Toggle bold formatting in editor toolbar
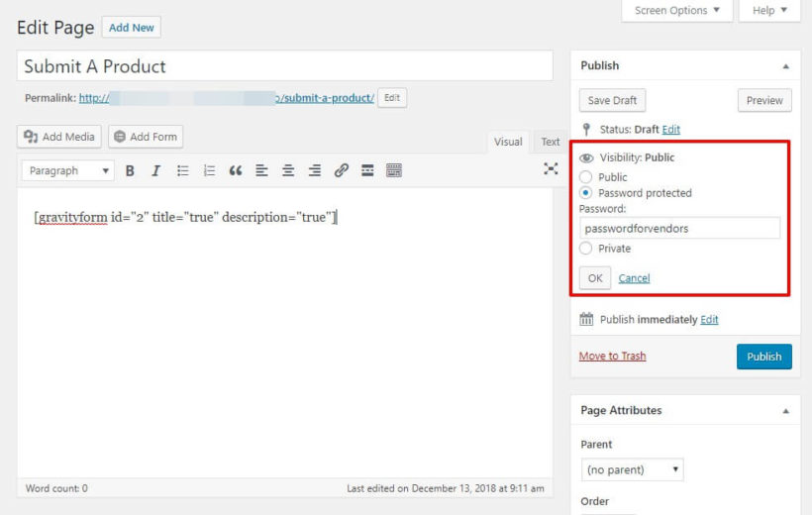 pyautogui.click(x=130, y=170)
